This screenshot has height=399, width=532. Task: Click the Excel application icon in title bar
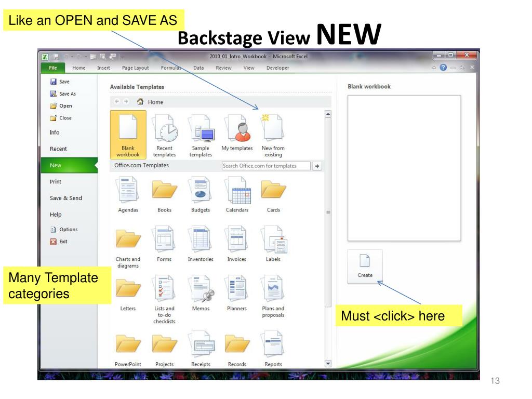tap(45, 57)
